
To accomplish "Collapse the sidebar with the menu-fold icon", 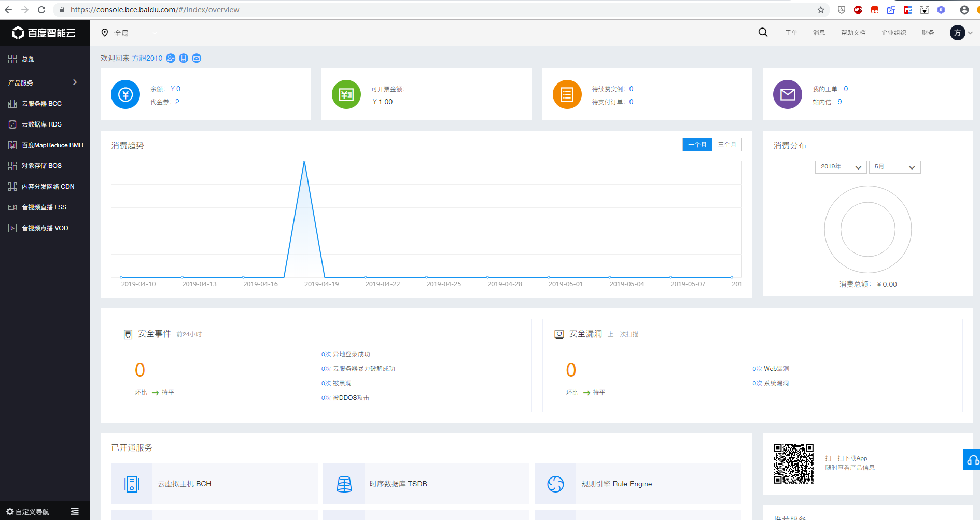I will [75, 512].
